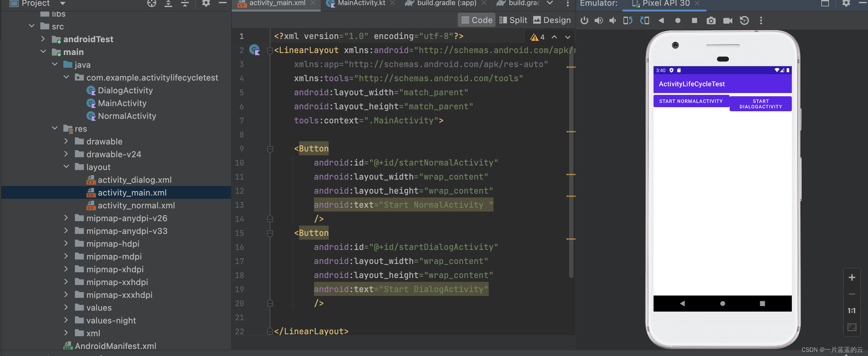868x356 pixels.
Task: Take emulator screenshot with camera icon
Action: [711, 20]
